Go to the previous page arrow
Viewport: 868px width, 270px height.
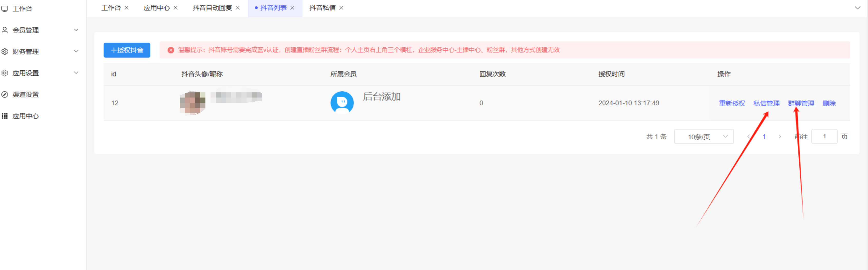coord(749,137)
